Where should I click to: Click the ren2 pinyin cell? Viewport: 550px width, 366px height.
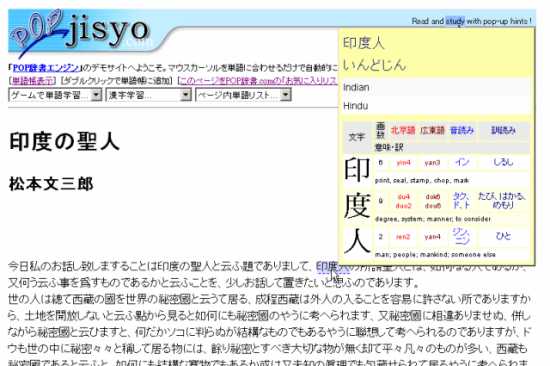pos(403,237)
